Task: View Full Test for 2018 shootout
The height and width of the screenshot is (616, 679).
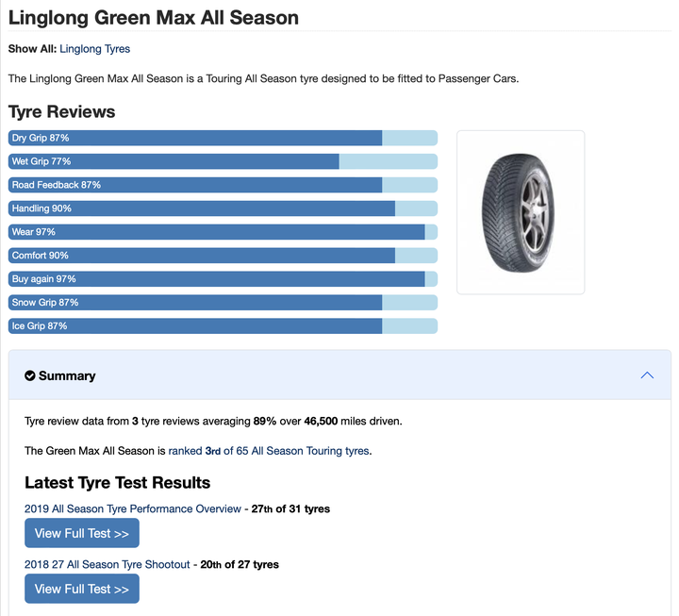Action: (82, 589)
